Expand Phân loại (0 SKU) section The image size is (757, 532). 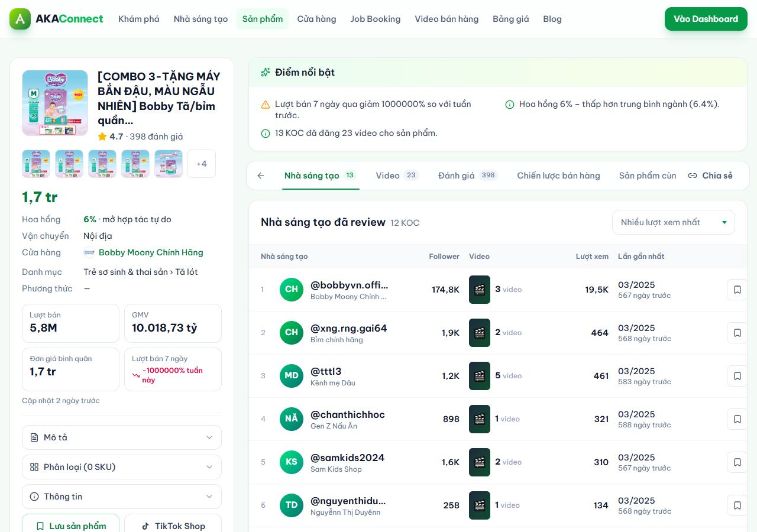[x=122, y=467]
